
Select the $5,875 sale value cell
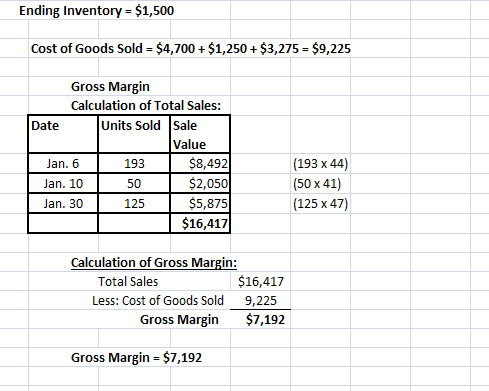pyautogui.click(x=200, y=203)
